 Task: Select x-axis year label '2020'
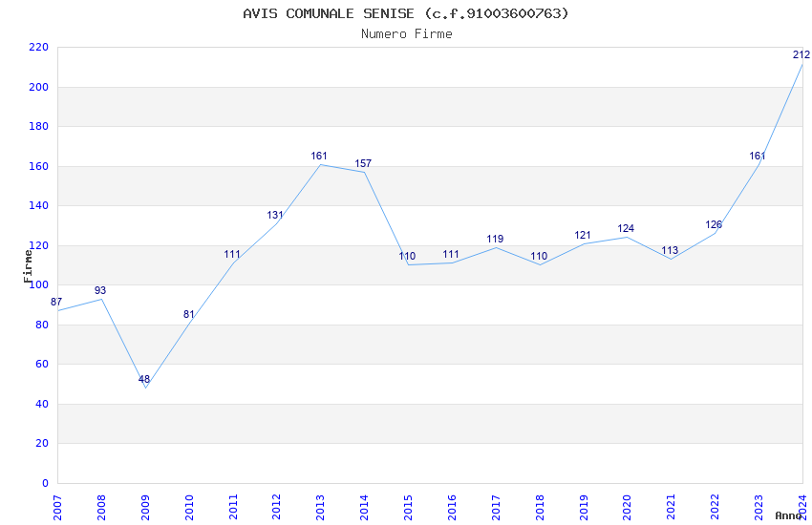click(x=628, y=508)
